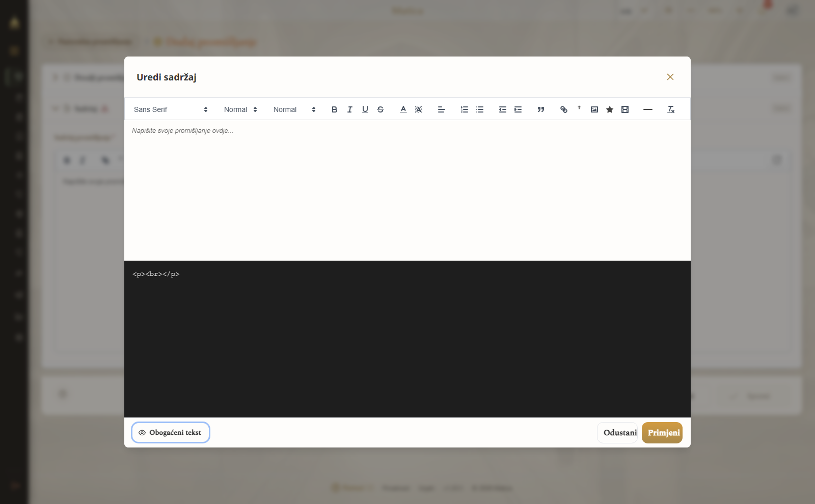Open the Sans Serif font dropdown
The width and height of the screenshot is (815, 504).
pyautogui.click(x=171, y=109)
